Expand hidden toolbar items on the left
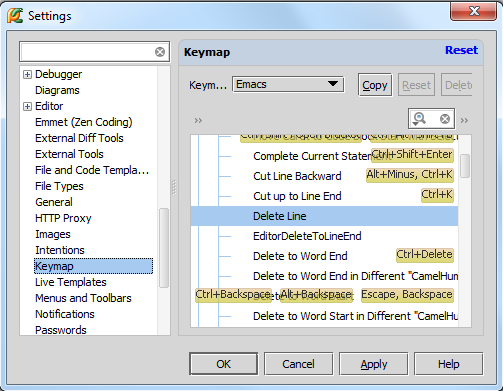 198,120
